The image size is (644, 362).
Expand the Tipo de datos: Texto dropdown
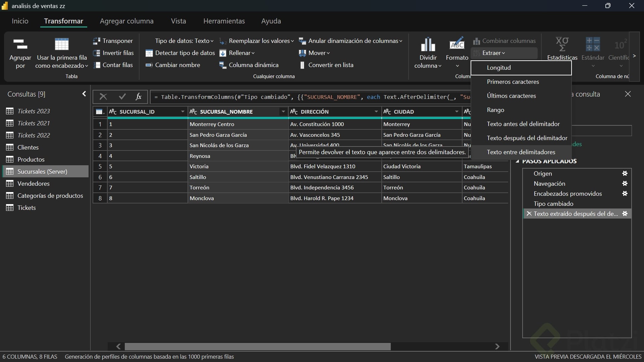coord(184,41)
